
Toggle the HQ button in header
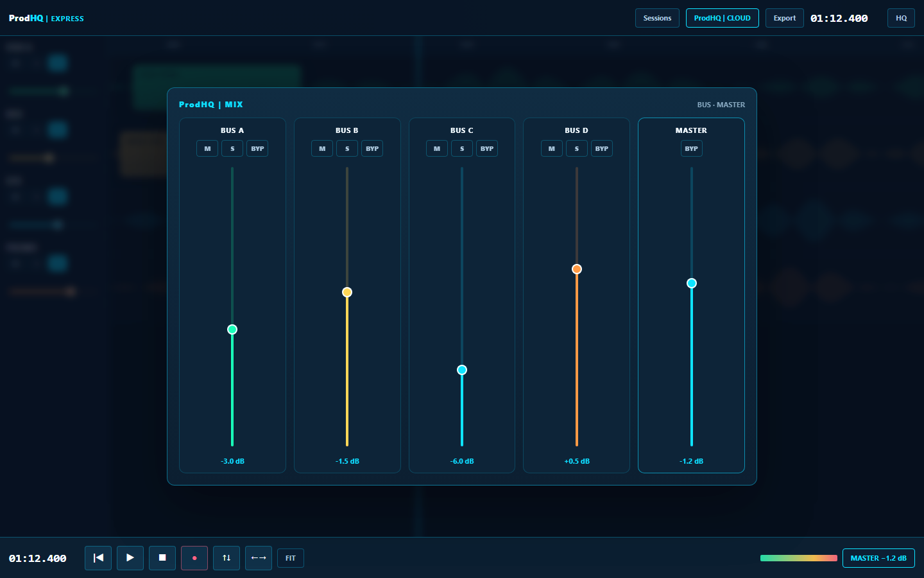click(901, 18)
